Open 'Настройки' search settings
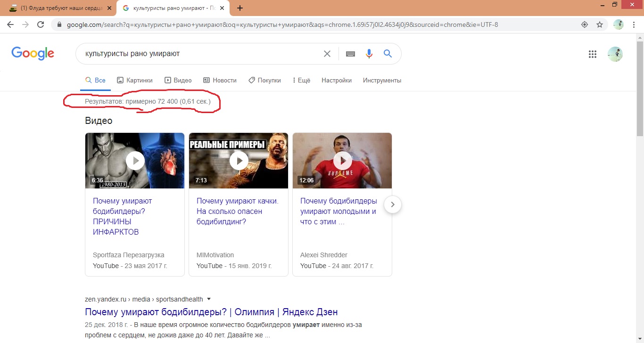Viewport: 644px width, 343px height. 337,80
